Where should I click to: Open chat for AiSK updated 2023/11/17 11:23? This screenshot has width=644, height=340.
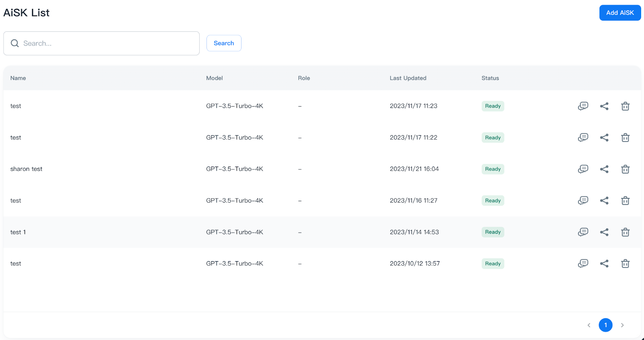point(583,106)
